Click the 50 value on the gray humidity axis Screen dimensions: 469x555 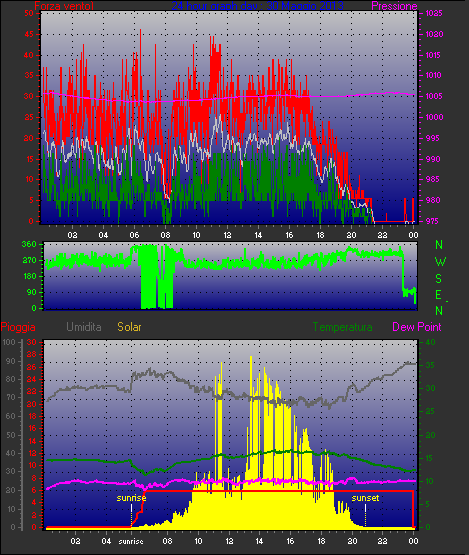pyautogui.click(x=12, y=435)
